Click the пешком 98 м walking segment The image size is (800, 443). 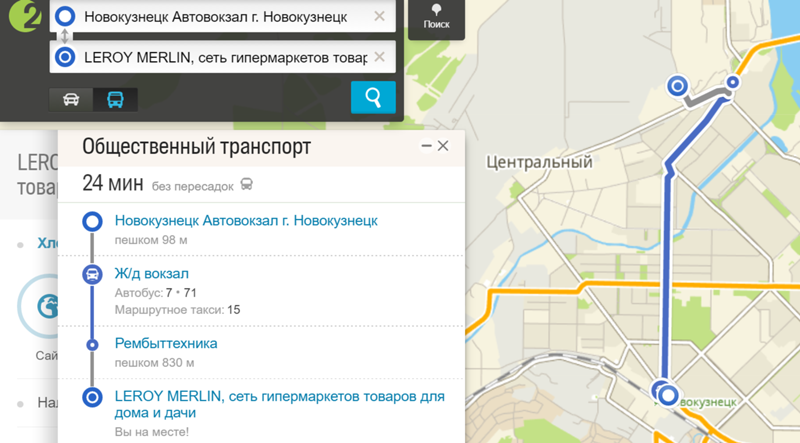(x=151, y=240)
